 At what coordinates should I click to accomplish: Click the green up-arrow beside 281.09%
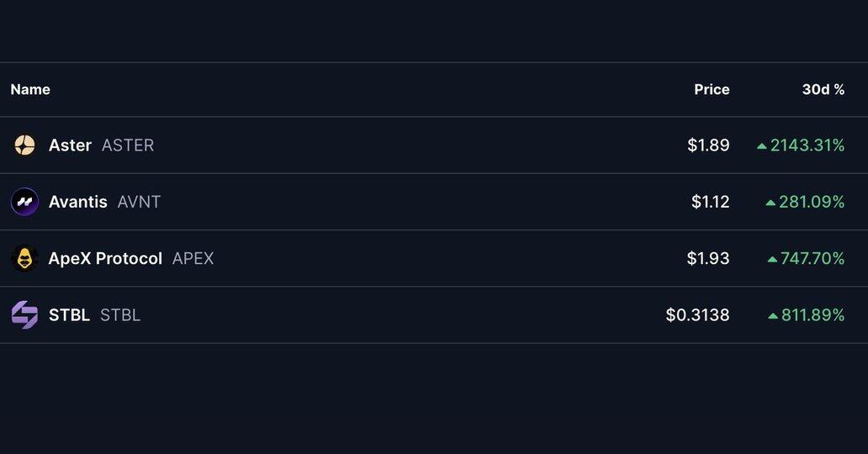click(x=770, y=203)
